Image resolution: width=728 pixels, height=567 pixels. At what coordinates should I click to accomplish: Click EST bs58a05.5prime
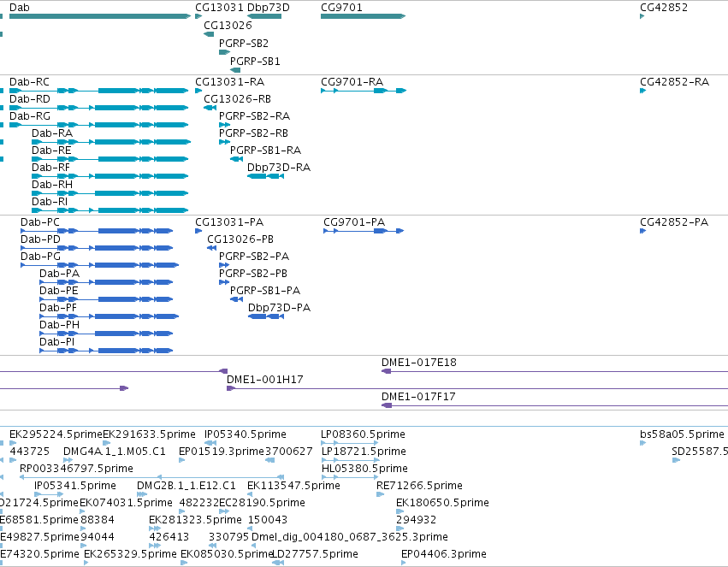point(682,434)
